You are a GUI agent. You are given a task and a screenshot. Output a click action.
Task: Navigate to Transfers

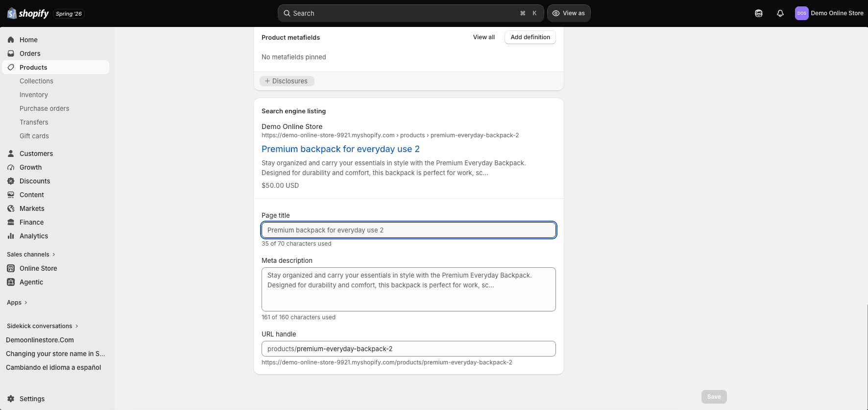[x=34, y=122]
